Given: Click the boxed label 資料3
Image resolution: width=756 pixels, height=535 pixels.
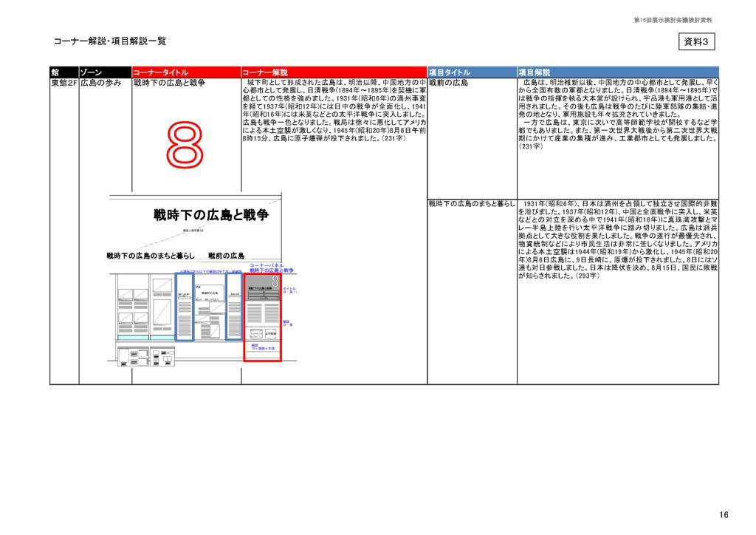Looking at the screenshot, I should pyautogui.click(x=696, y=42).
